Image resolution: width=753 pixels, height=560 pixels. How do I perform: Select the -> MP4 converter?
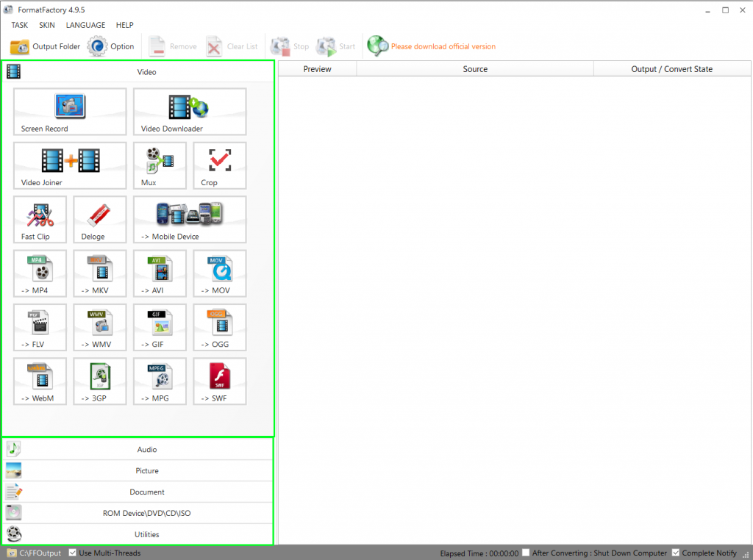pos(40,273)
